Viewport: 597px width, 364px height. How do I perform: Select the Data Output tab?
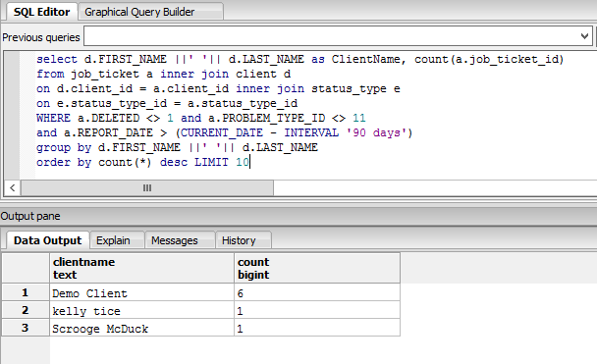[x=47, y=240]
